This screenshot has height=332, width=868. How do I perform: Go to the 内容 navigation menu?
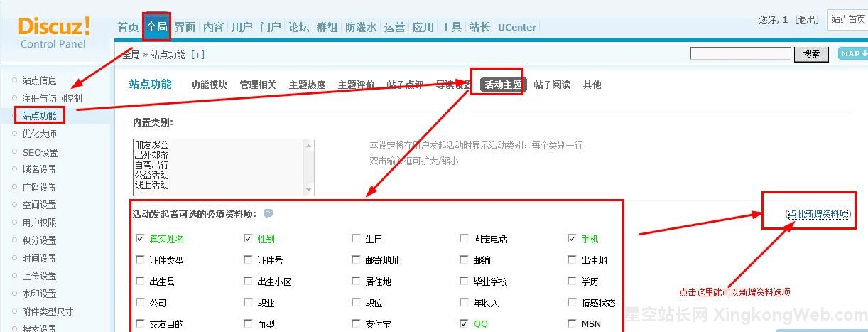pos(213,27)
